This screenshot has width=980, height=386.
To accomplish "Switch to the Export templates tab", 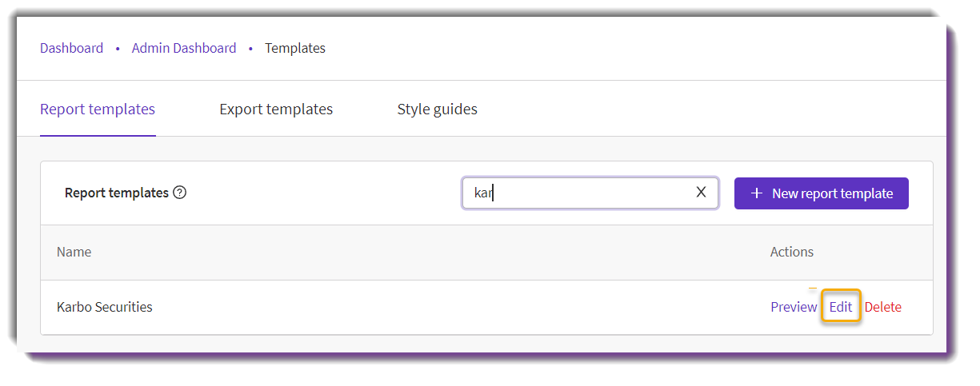I will [x=276, y=109].
